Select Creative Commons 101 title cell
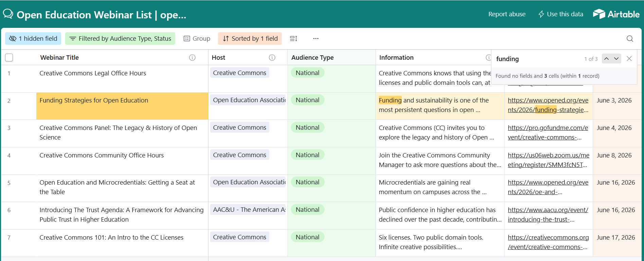The width and height of the screenshot is (644, 261). pos(122,243)
